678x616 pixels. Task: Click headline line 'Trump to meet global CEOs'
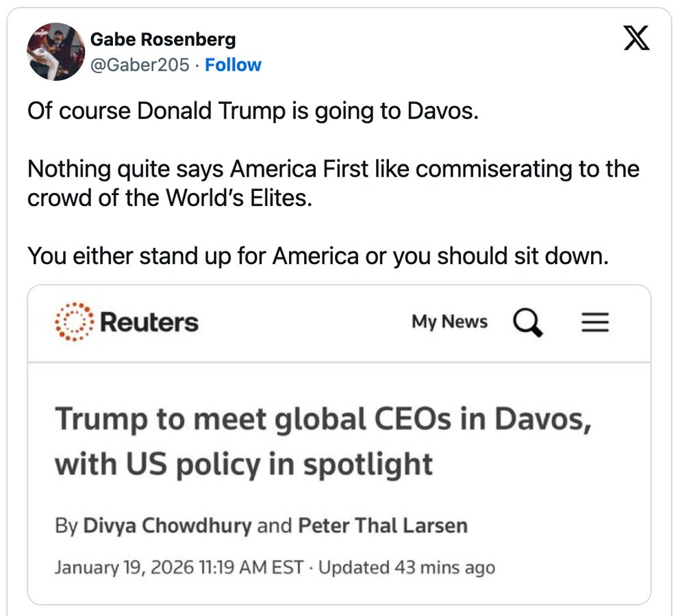[x=323, y=419]
